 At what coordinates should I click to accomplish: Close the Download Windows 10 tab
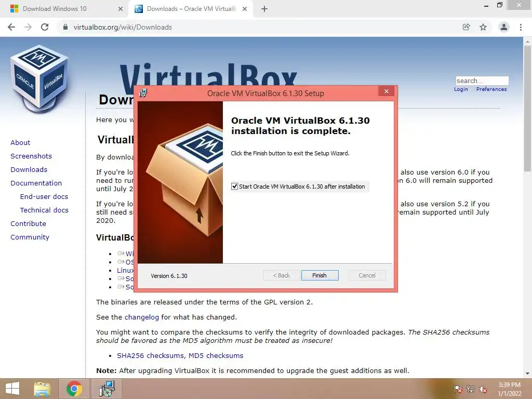pos(121,9)
